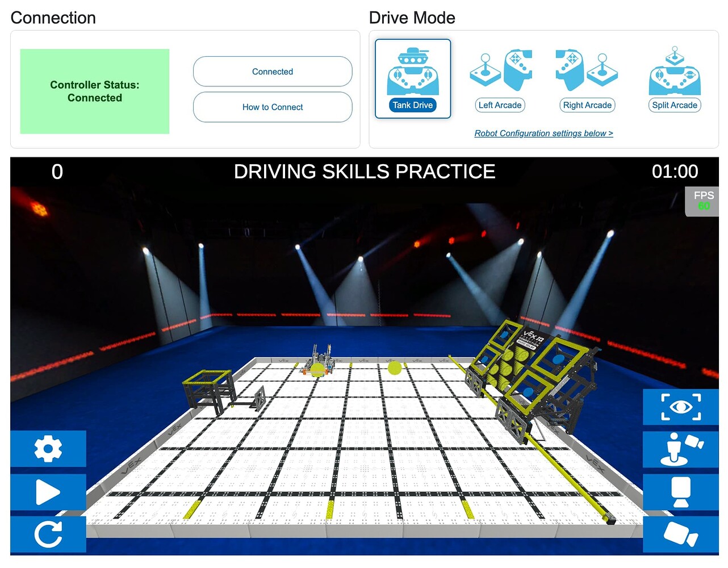The width and height of the screenshot is (728, 568).
Task: Activate Split Arcade control scheme
Action: (675, 105)
